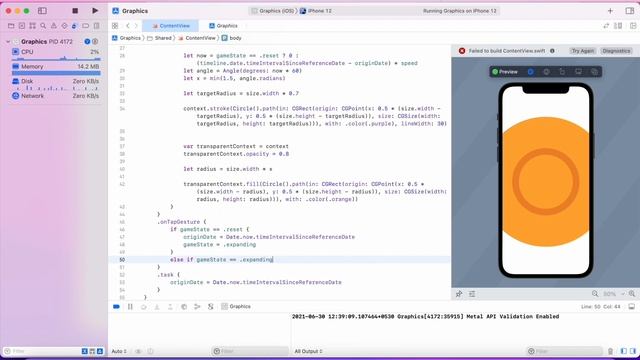Adjust editor options layout icon
This screenshot has height=360, width=640.
tap(618, 26)
